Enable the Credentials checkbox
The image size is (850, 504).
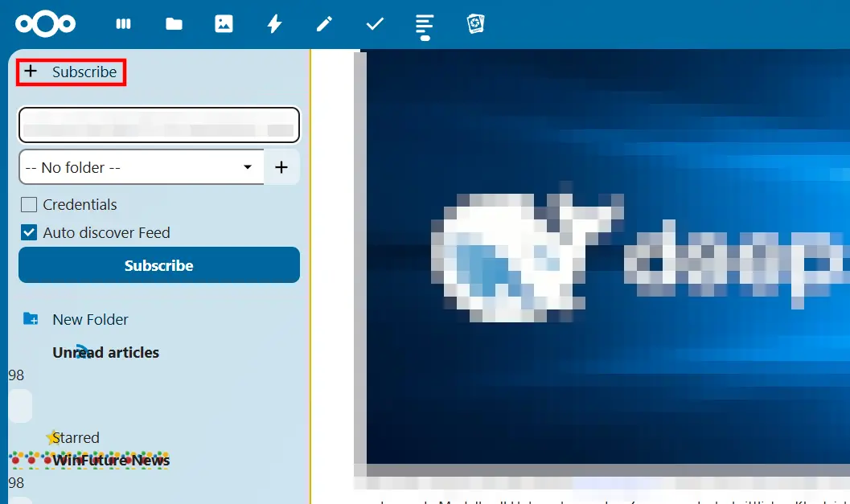click(29, 205)
